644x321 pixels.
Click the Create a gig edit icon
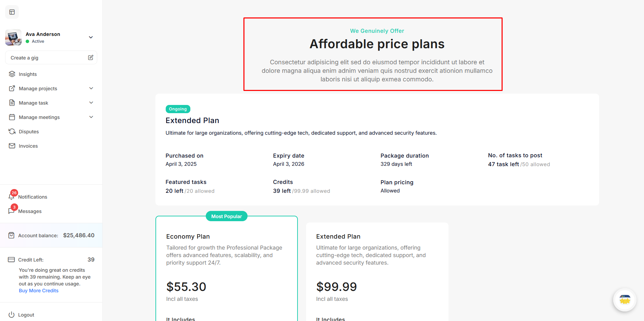pyautogui.click(x=90, y=58)
